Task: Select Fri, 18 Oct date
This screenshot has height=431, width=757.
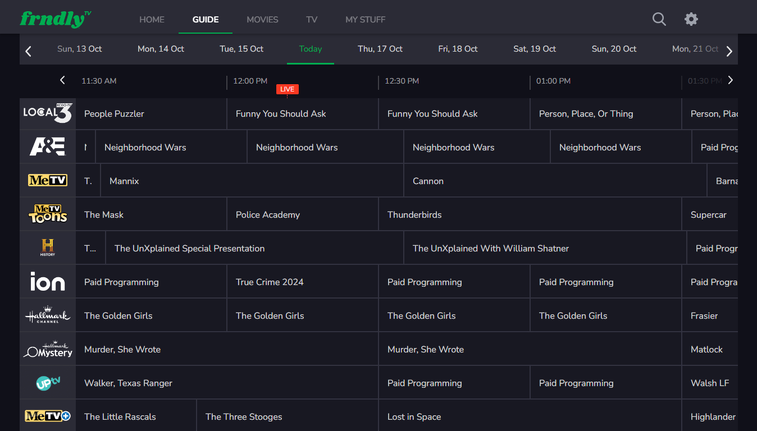Action: [x=458, y=49]
